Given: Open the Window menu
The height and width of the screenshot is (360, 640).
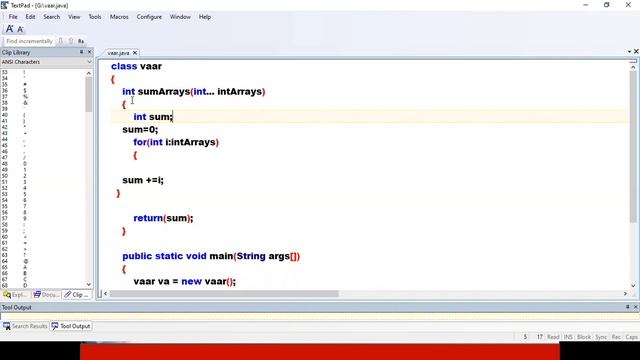Looking at the screenshot, I should pos(180,17).
